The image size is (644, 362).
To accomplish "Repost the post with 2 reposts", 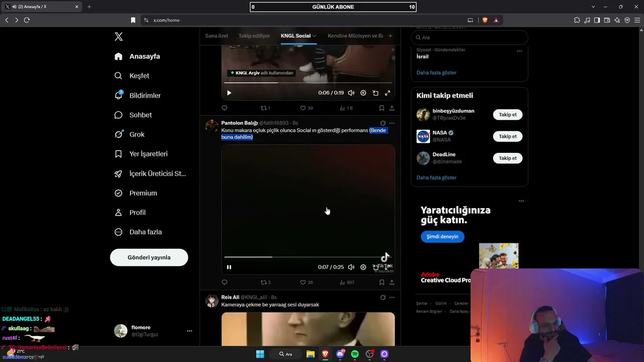I will (x=265, y=283).
